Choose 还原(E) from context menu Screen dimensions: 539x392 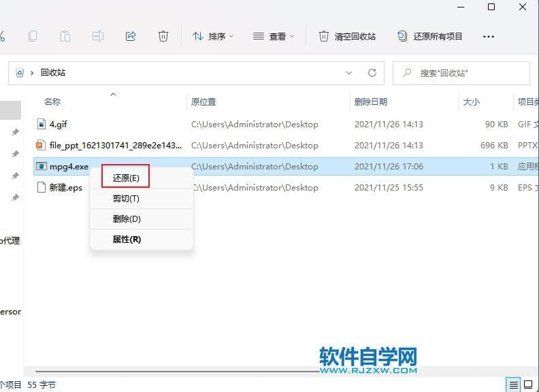[x=125, y=178]
